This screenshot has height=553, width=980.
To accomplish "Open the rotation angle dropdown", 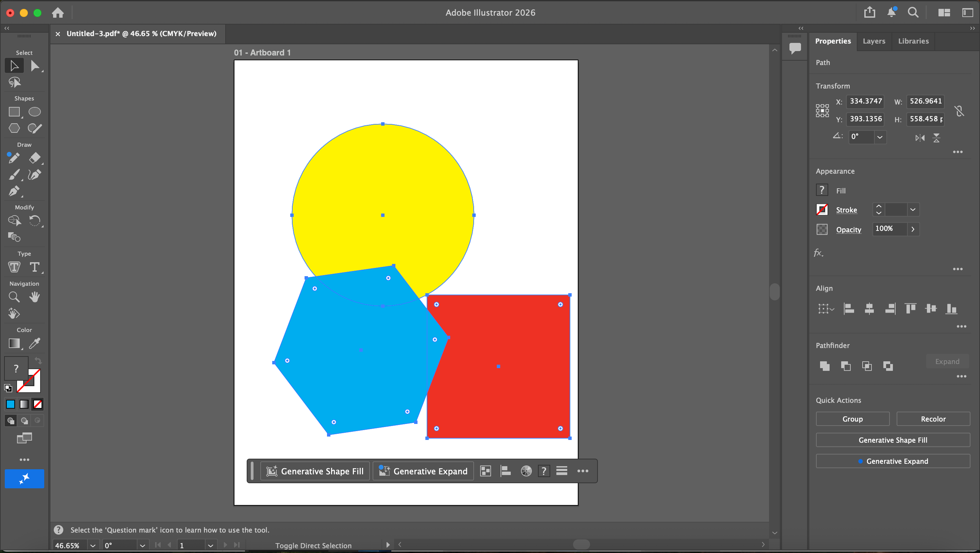I will [880, 137].
